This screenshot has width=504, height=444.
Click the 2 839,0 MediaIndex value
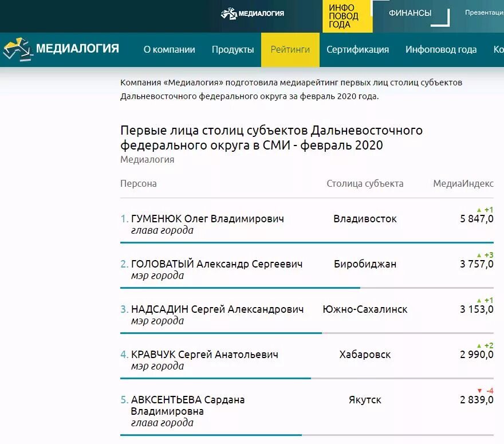477,400
